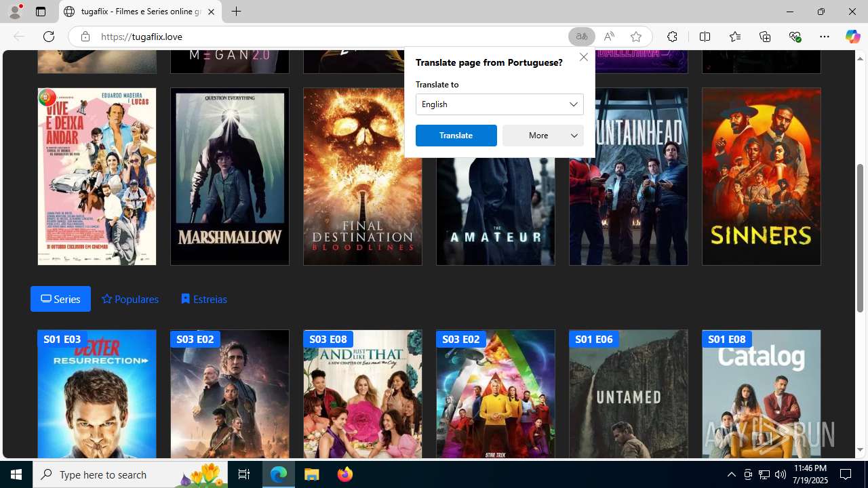Click the address bar URL field

tap(332, 37)
